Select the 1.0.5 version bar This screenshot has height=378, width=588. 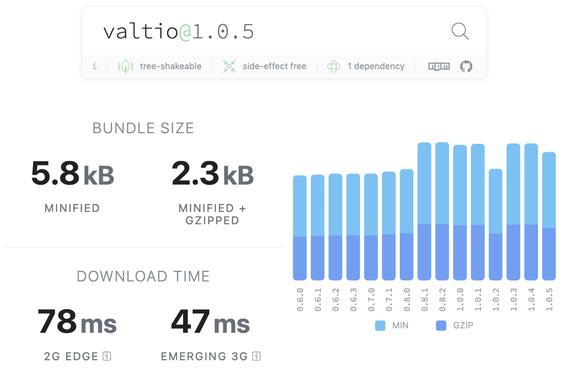coord(549,216)
